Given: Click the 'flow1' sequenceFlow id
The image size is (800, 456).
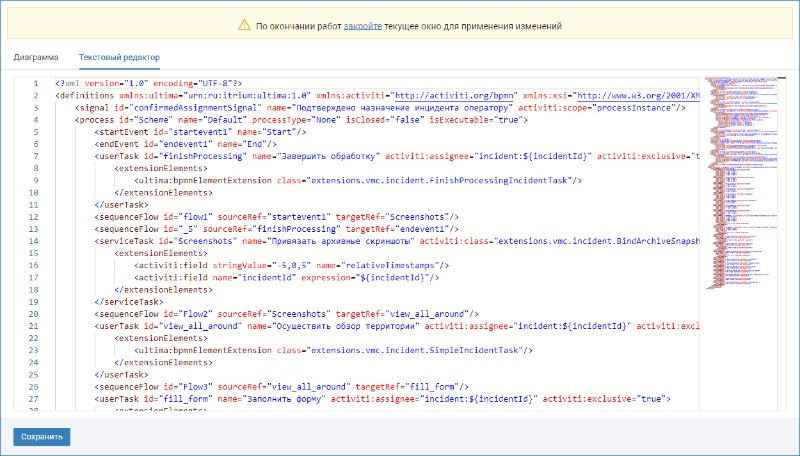Looking at the screenshot, I should coord(195,217).
